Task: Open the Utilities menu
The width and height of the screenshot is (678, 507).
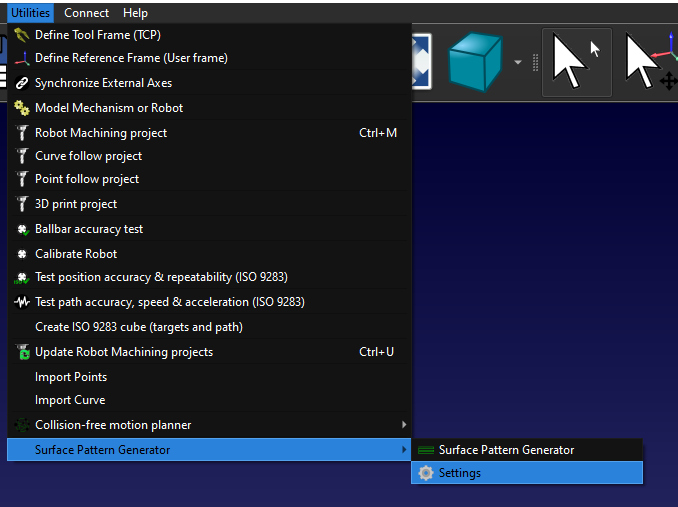Action: [x=30, y=13]
